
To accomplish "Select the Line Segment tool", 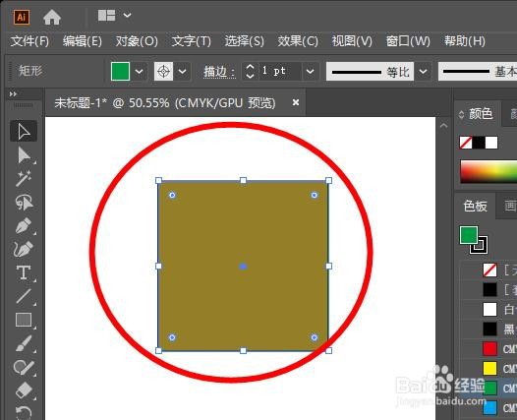I will click(24, 296).
